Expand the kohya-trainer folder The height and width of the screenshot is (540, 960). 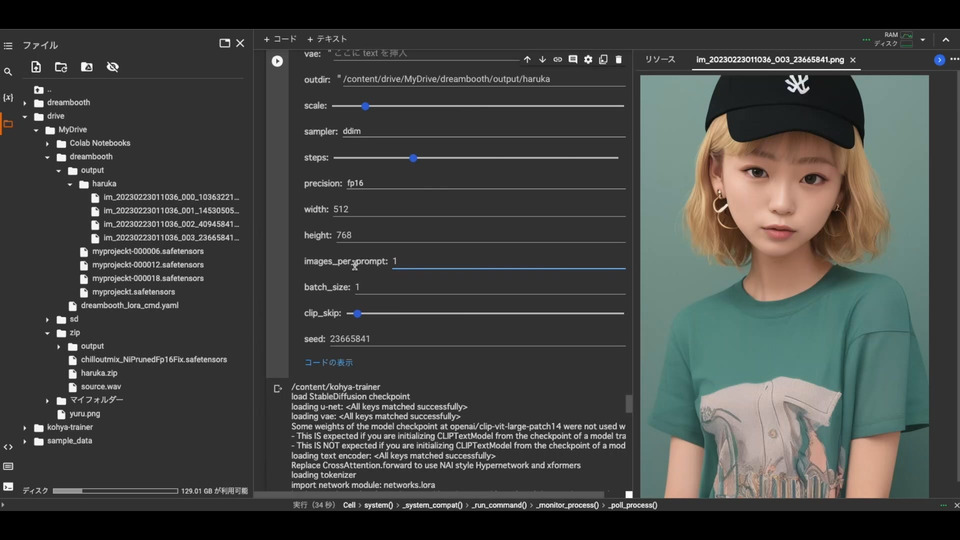[x=25, y=427]
